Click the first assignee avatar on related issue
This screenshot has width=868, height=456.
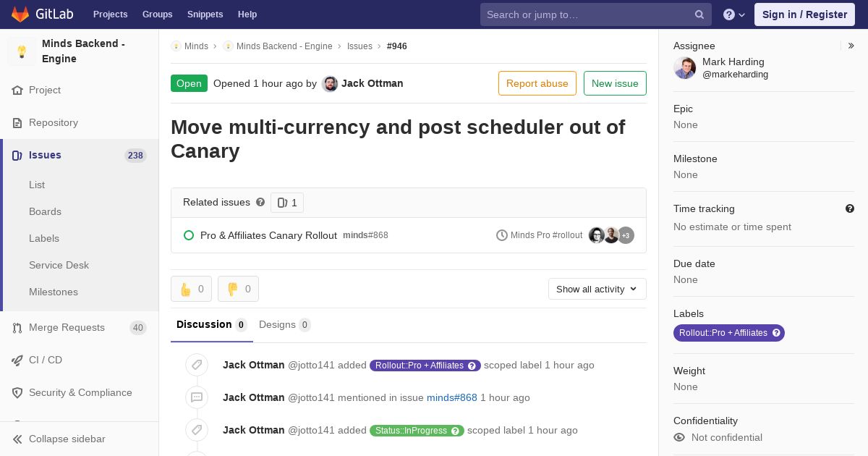pos(597,235)
